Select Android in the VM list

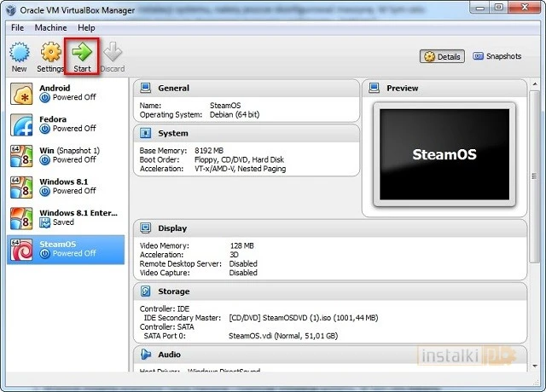(x=66, y=94)
